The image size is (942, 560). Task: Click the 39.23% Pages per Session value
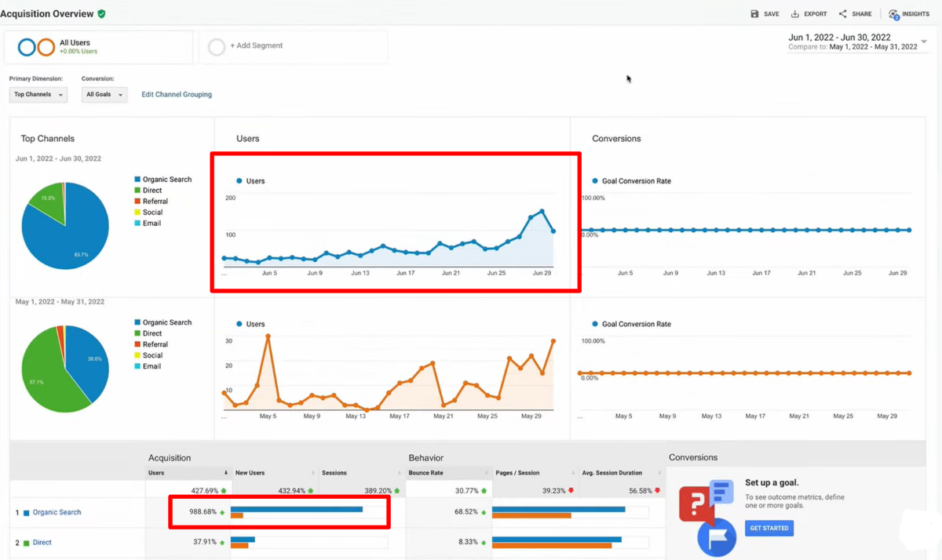[x=553, y=491]
